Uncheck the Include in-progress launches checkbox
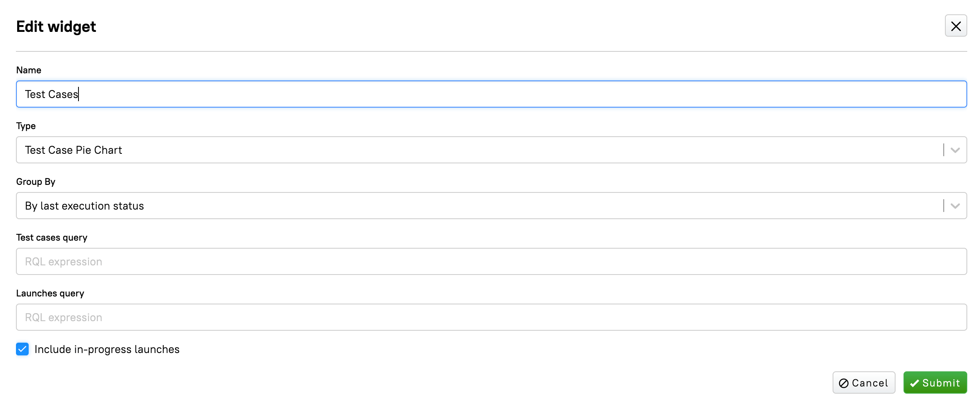This screenshot has height=408, width=980. [22, 349]
